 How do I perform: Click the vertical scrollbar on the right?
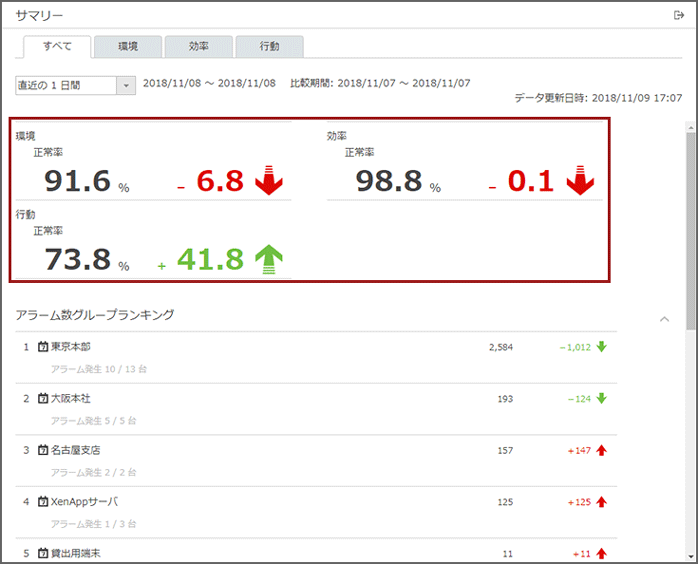click(690, 230)
